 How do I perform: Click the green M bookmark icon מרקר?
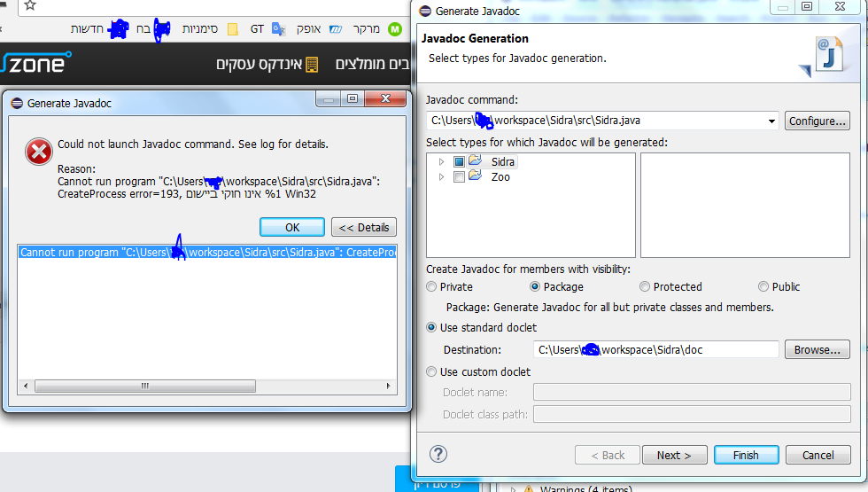click(x=395, y=29)
